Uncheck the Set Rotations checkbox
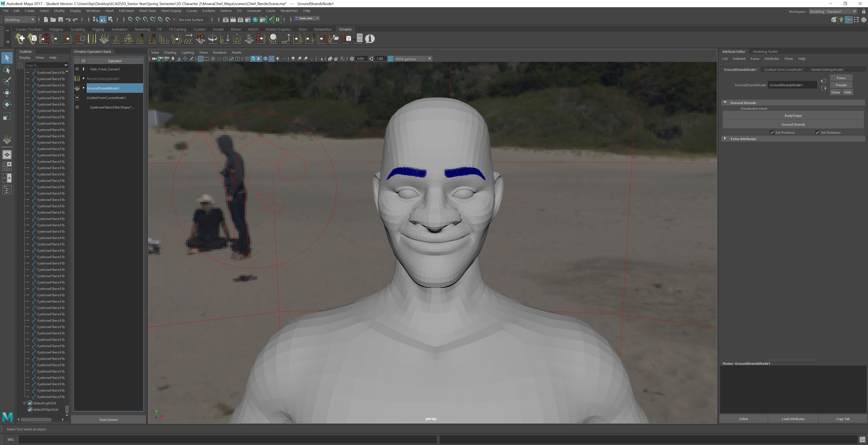This screenshot has width=868, height=445. pos(817,132)
